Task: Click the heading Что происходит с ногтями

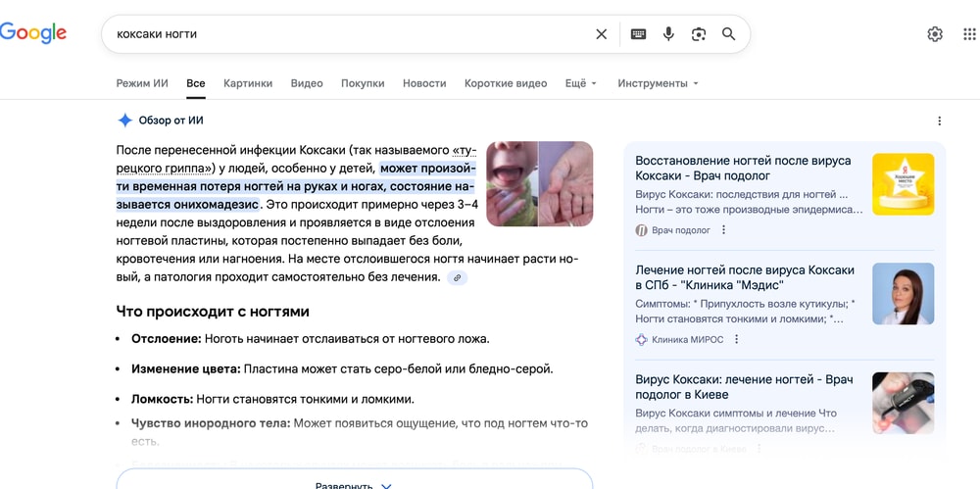Action: (x=213, y=312)
